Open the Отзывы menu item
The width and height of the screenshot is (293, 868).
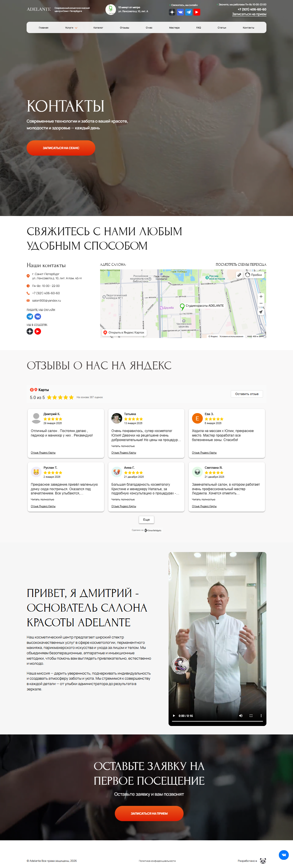124,28
